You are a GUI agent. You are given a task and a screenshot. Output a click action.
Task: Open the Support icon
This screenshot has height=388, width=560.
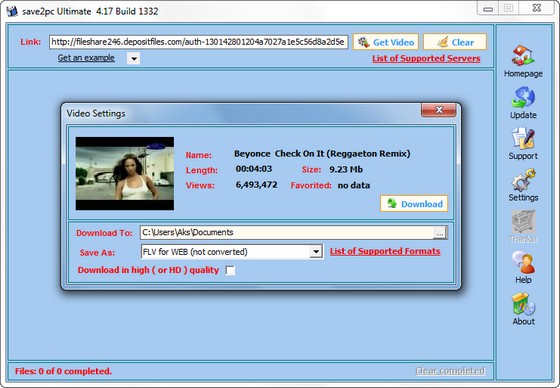(523, 138)
